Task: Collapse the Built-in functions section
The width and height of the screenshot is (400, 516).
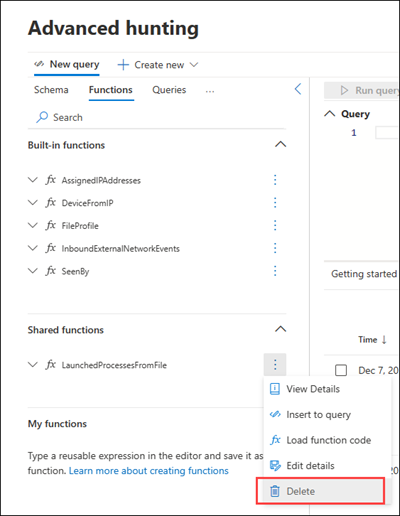Action: pyautogui.click(x=280, y=144)
